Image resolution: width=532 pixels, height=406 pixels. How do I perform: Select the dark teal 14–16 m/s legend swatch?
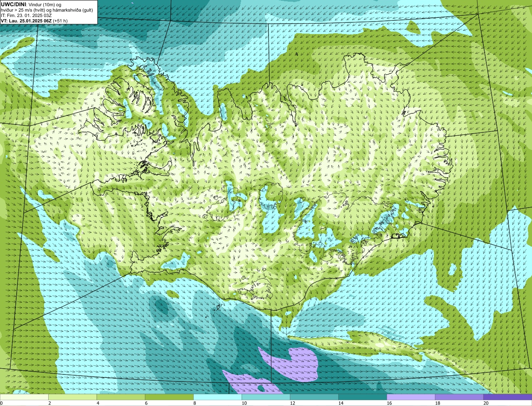(363, 397)
